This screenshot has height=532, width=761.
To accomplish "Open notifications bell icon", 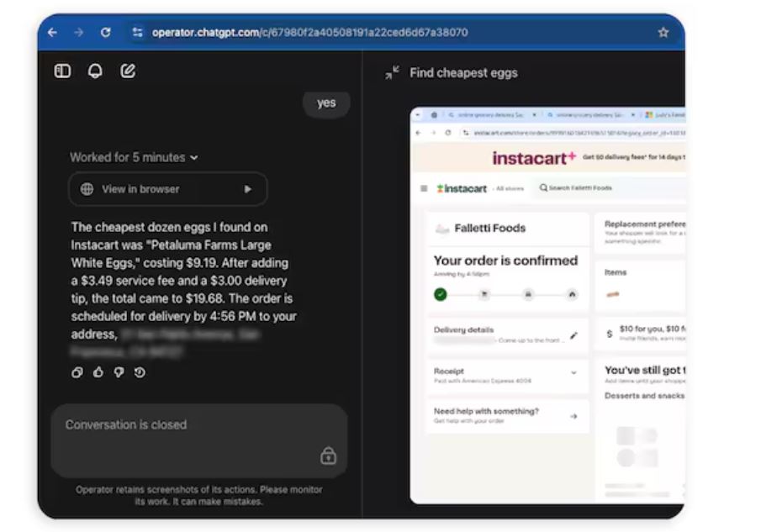I will [x=95, y=71].
